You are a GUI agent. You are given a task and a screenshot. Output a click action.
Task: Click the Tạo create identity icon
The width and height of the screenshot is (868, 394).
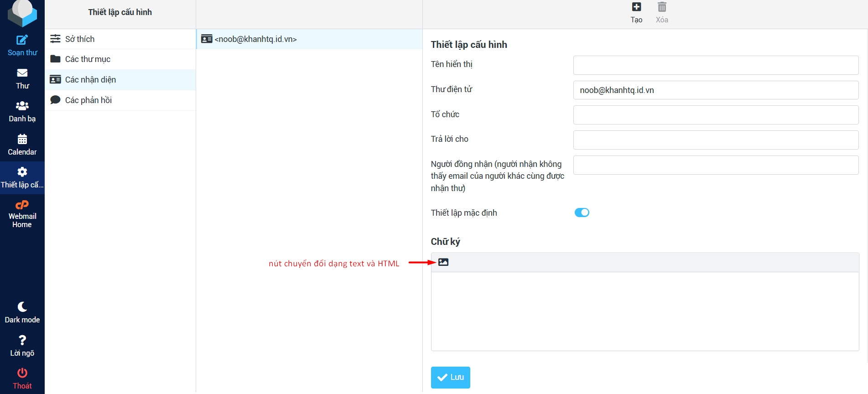click(x=636, y=7)
